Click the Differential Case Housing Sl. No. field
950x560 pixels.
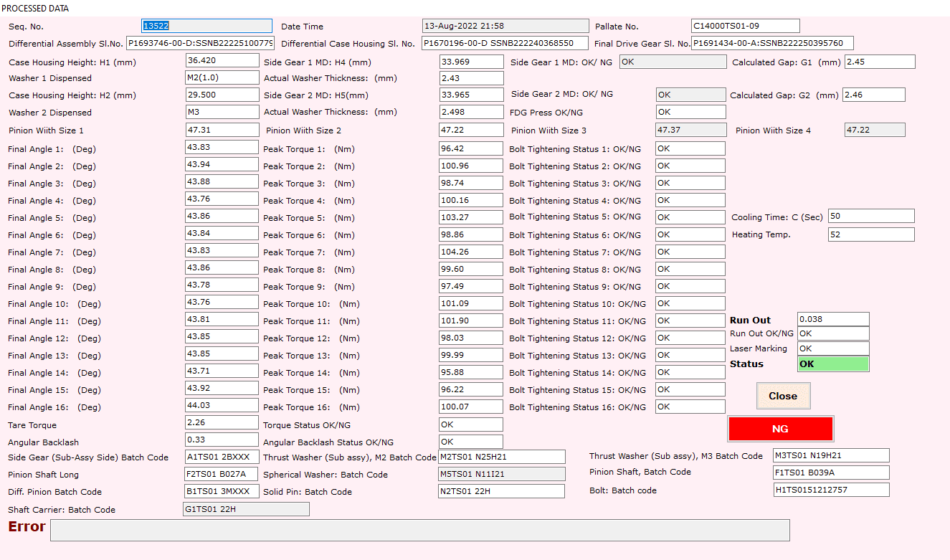tap(505, 43)
